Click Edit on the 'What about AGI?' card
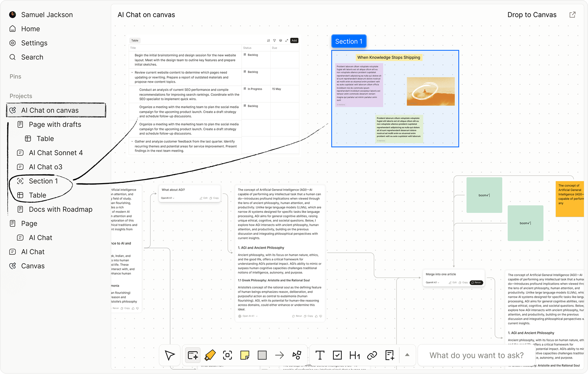The height and width of the screenshot is (374, 588). pyautogui.click(x=204, y=198)
